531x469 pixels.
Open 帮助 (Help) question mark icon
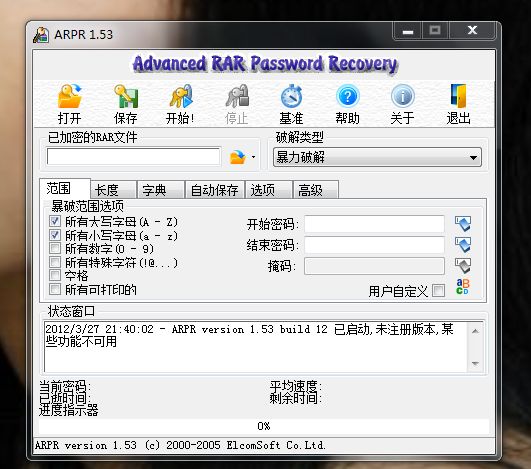click(x=347, y=97)
